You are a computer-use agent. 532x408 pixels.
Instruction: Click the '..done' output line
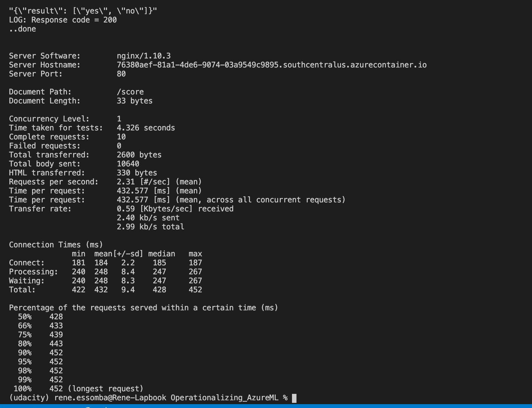coord(22,29)
